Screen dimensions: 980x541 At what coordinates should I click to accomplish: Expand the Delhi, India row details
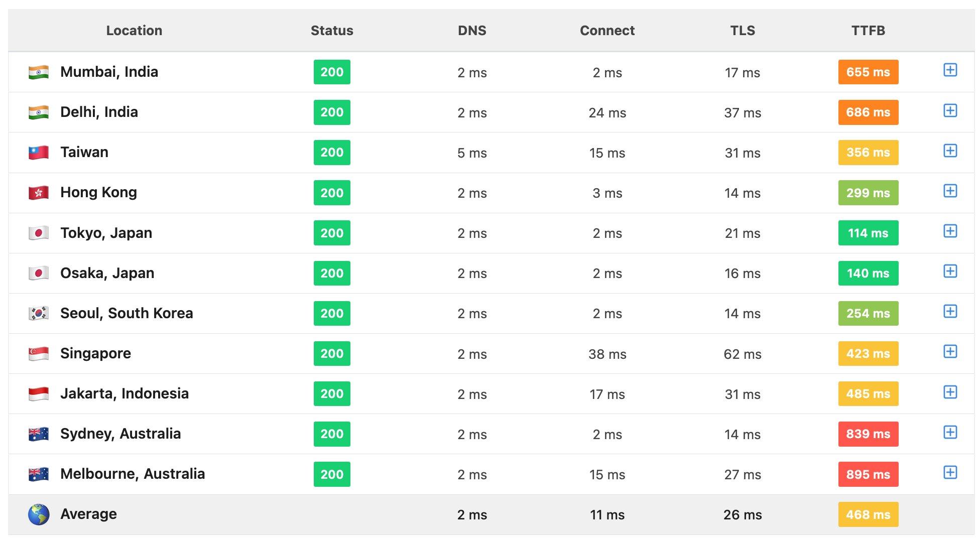[x=950, y=110]
